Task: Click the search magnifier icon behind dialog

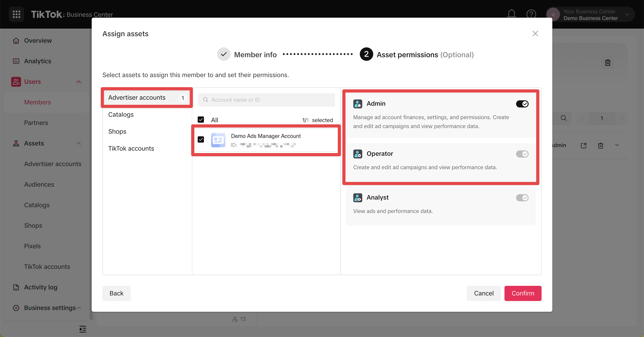Action: 563,118
